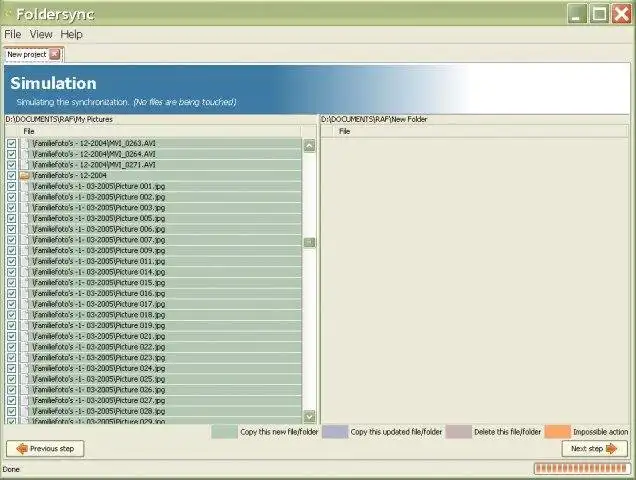This screenshot has height=480, width=636.
Task: Click the File column header in left pane
Action: click(x=160, y=131)
